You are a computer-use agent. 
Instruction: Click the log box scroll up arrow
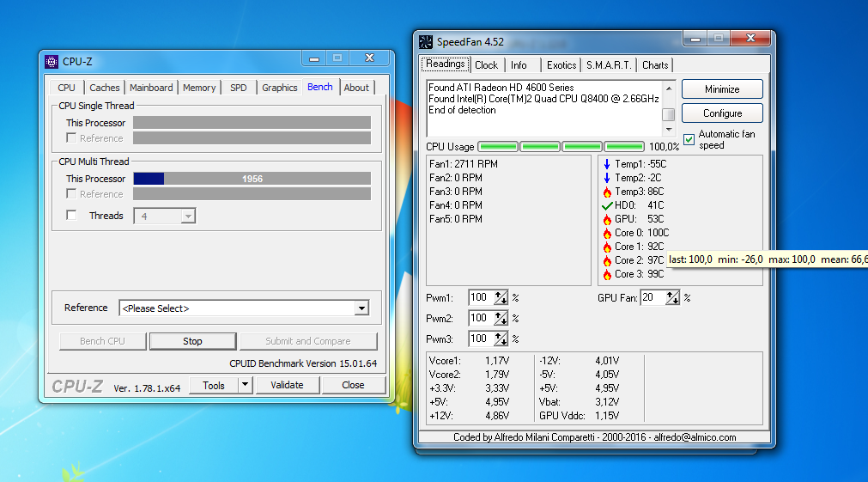tap(669, 88)
